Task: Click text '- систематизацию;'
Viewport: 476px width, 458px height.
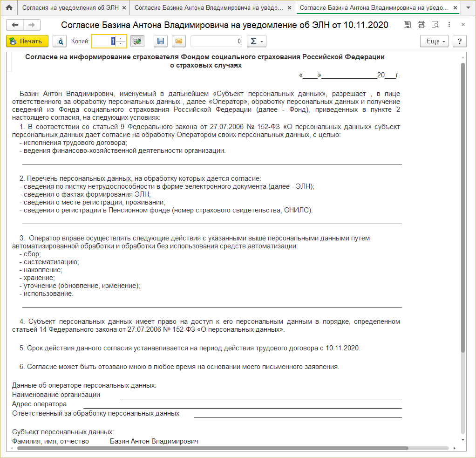Action: [49, 262]
